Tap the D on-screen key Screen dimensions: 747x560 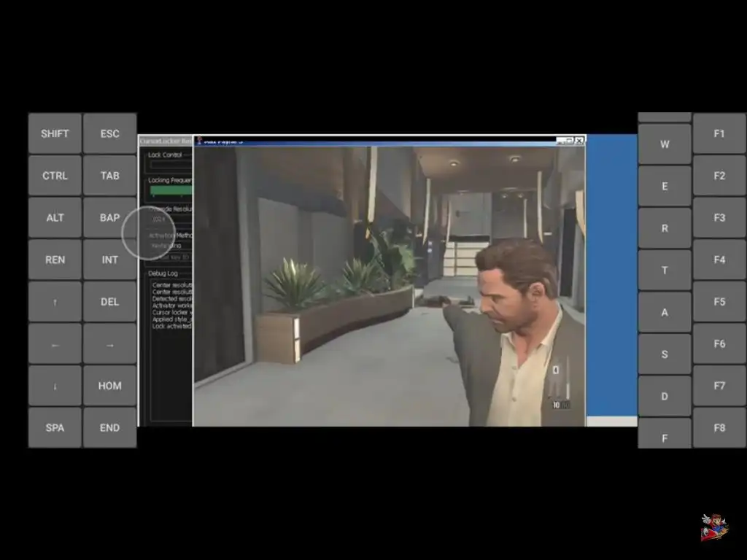665,396
